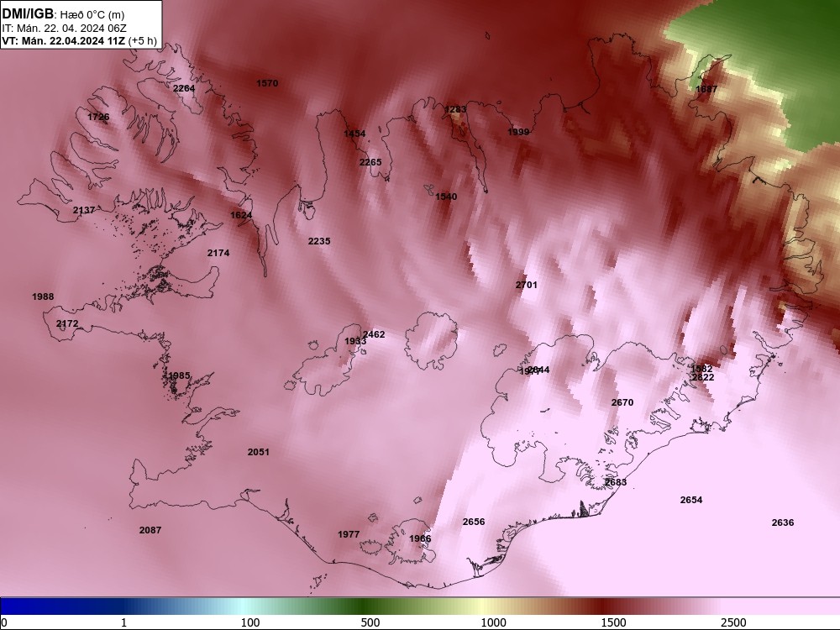Click the 1966 value on the map
This screenshot has height=630, width=840.
point(419,538)
